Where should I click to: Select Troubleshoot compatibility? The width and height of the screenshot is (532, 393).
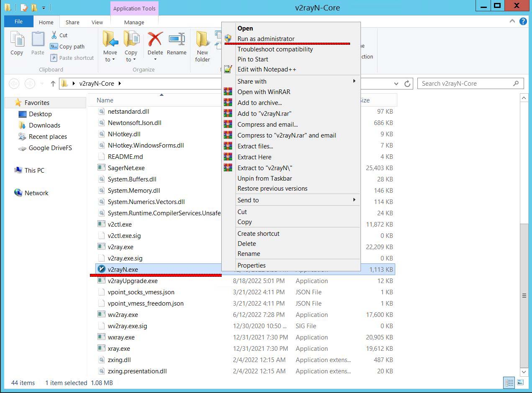pyautogui.click(x=275, y=49)
